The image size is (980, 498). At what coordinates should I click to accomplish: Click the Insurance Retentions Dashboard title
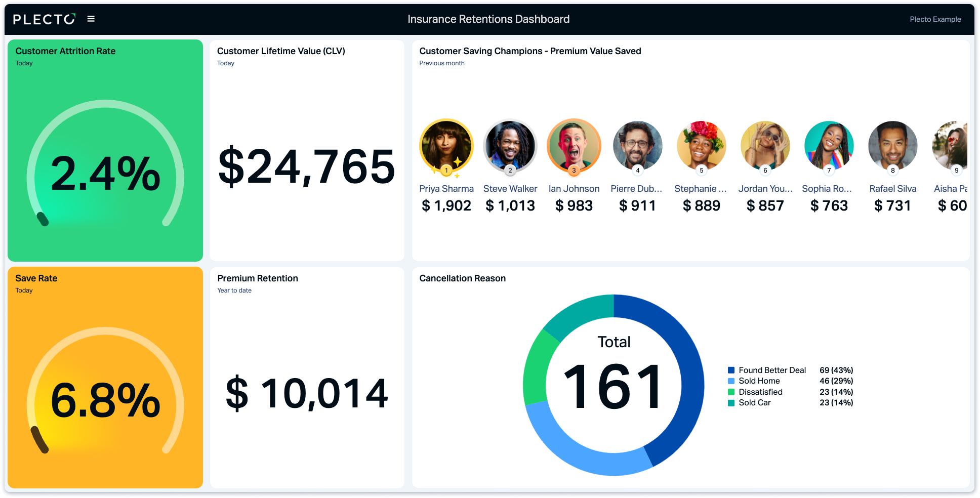pos(488,19)
